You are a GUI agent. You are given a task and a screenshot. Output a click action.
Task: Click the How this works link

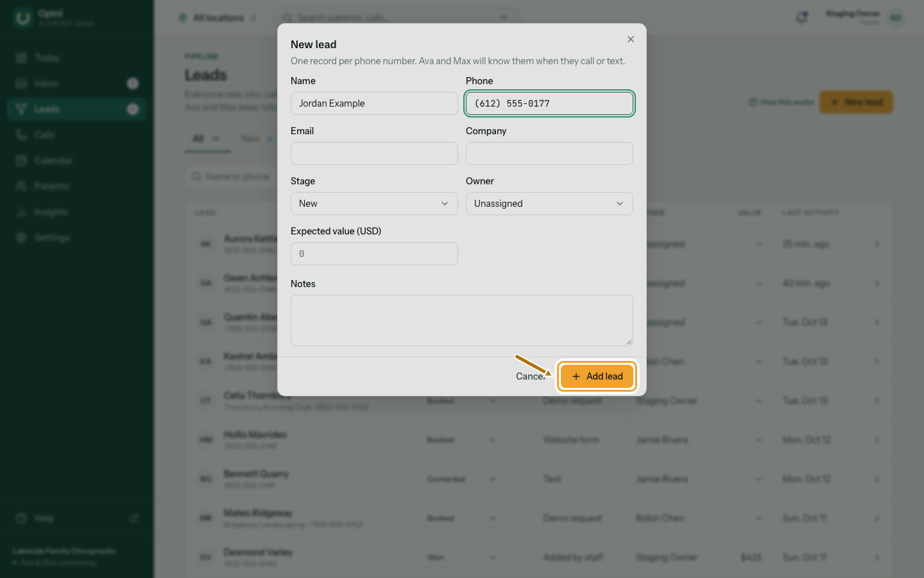tap(781, 102)
